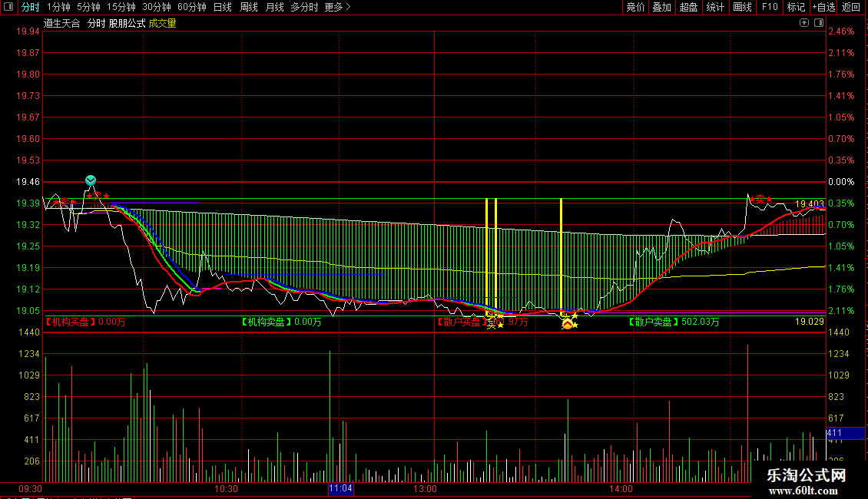The image size is (868, 499).
Task: Click the 19.029 low price label
Action: click(x=810, y=322)
